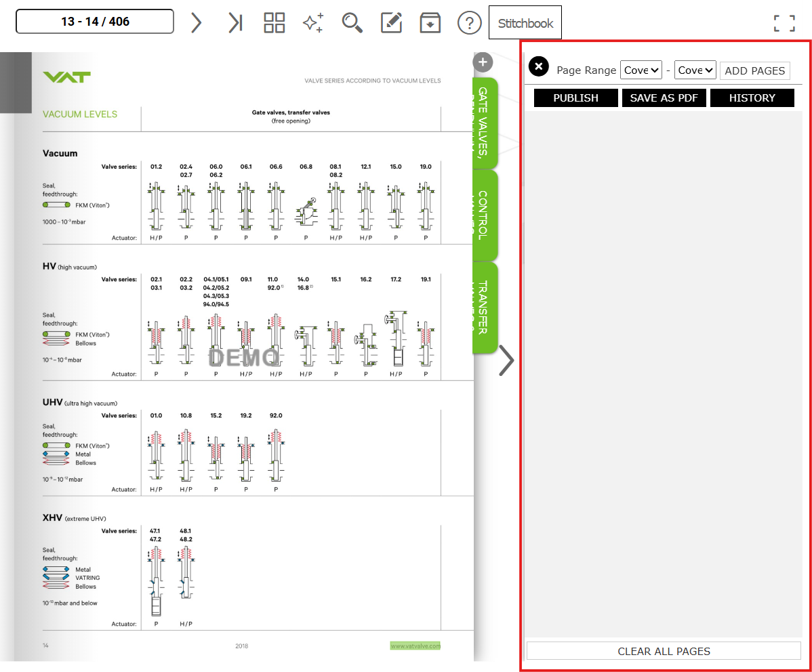Open the search magnifier tool
The image size is (812, 672).
(x=352, y=22)
